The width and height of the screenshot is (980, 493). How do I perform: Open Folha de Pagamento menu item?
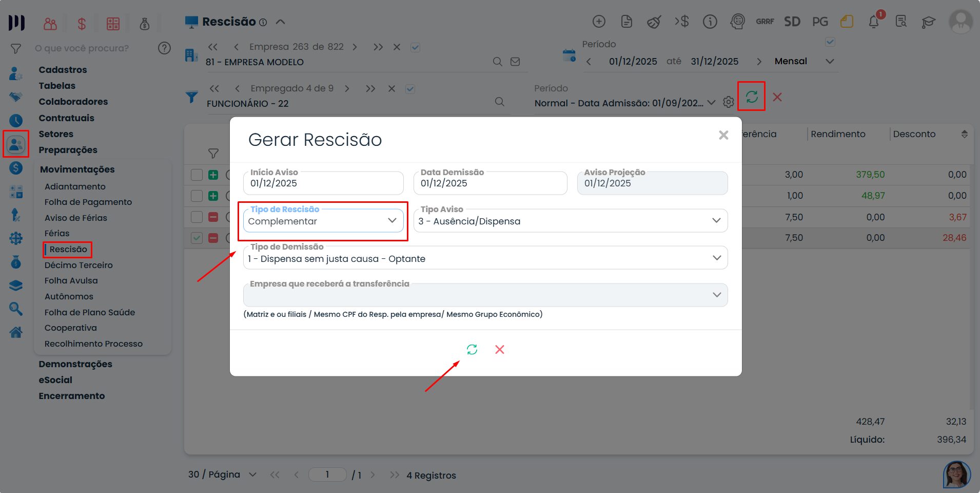click(x=88, y=202)
